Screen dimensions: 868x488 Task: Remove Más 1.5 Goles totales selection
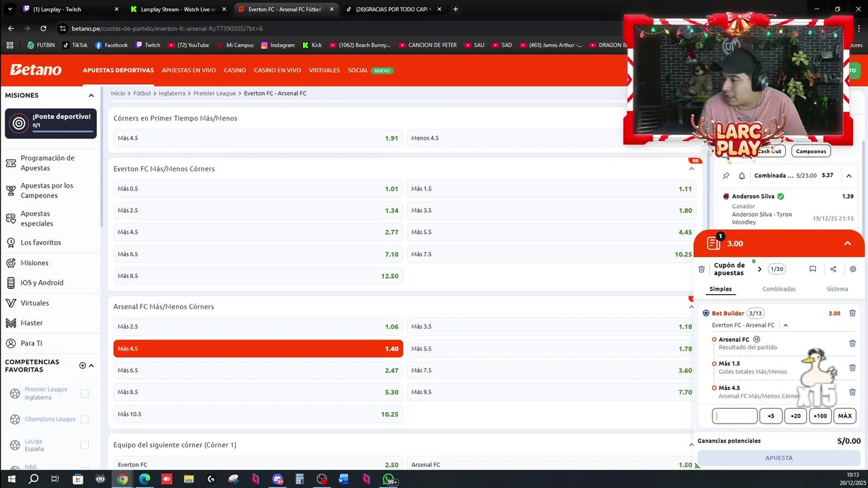(x=852, y=367)
